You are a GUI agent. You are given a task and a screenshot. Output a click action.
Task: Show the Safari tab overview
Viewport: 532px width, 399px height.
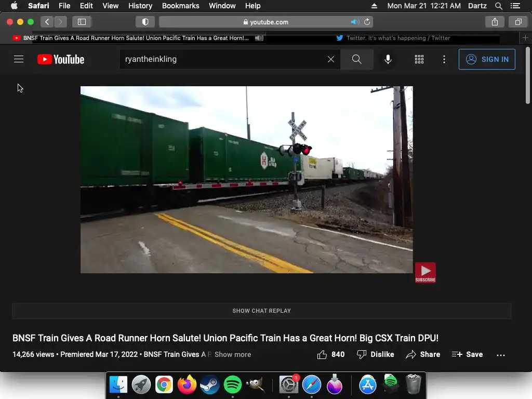point(518,22)
